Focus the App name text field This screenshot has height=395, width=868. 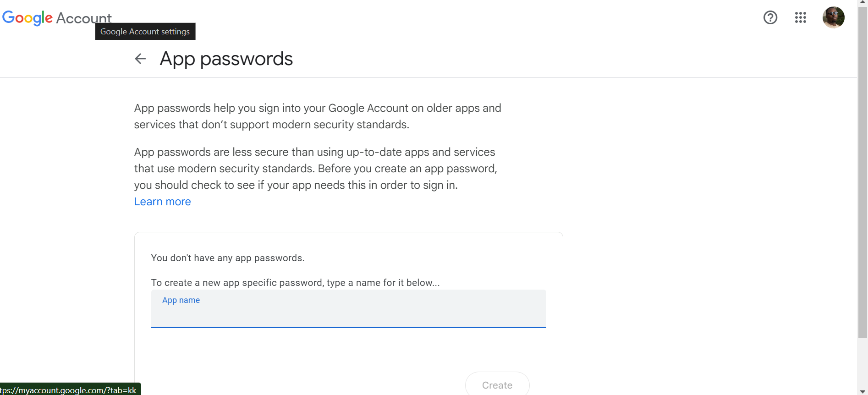pos(348,315)
